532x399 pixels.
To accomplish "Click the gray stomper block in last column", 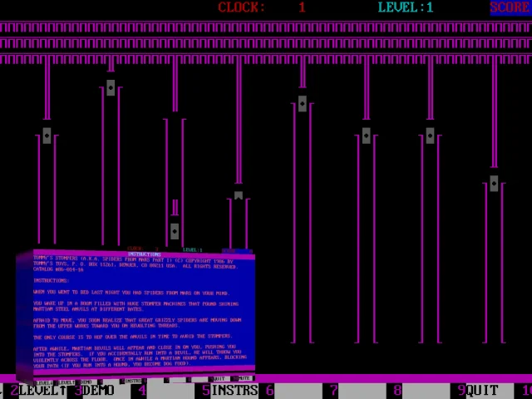I will pyautogui.click(x=494, y=184).
